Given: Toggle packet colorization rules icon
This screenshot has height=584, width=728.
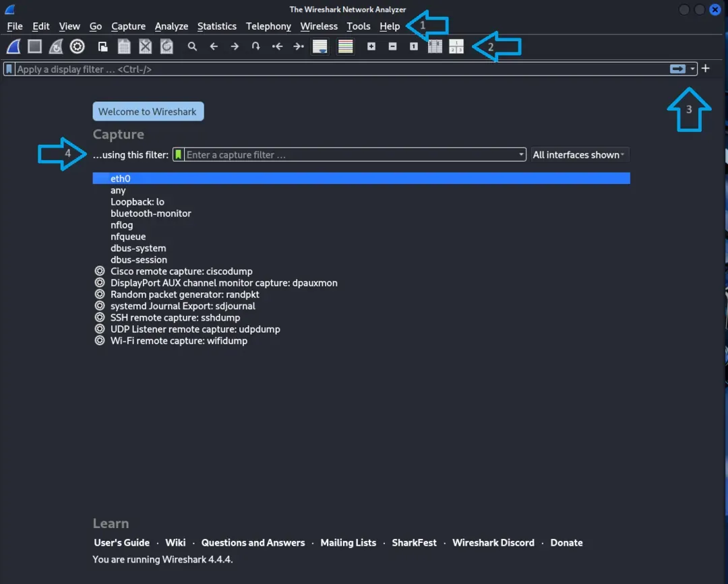Looking at the screenshot, I should point(345,46).
